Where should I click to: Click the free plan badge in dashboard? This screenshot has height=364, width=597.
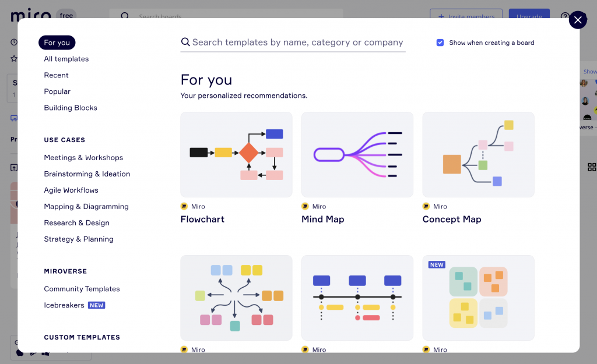[66, 15]
